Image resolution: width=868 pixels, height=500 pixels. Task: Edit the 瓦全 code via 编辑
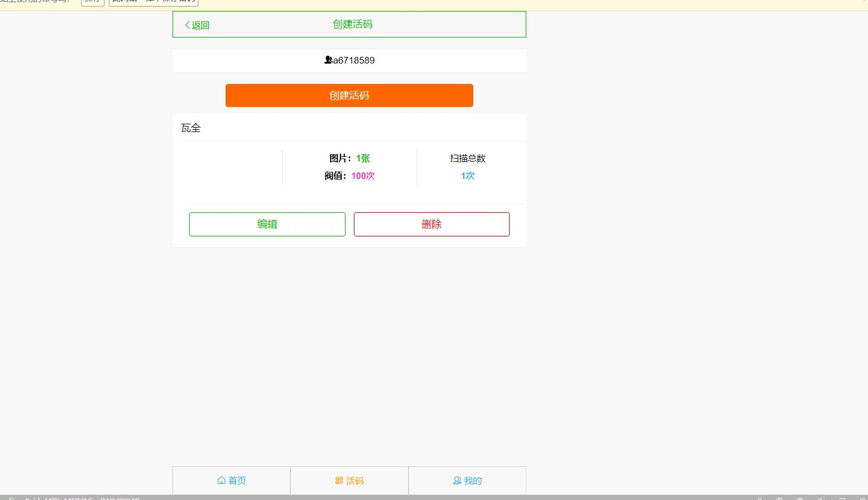click(267, 224)
